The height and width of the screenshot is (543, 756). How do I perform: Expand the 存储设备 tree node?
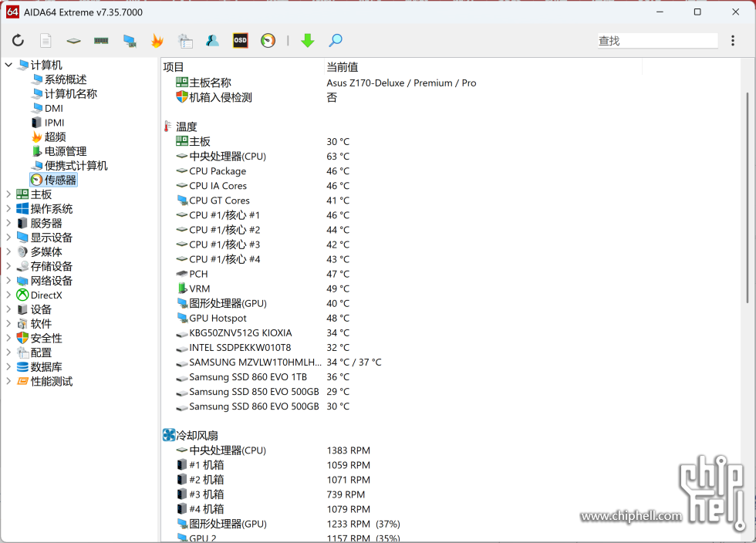click(x=8, y=266)
